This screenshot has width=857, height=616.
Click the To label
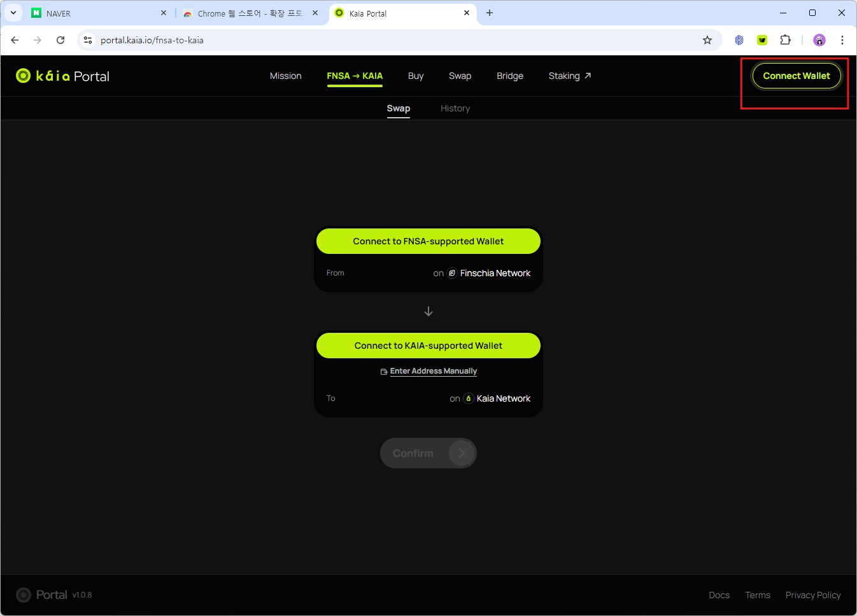tap(331, 398)
